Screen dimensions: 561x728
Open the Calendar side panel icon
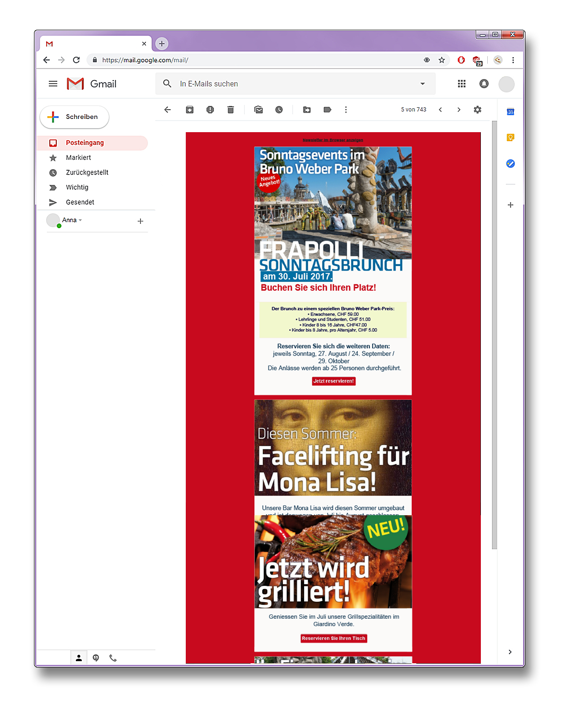[511, 112]
